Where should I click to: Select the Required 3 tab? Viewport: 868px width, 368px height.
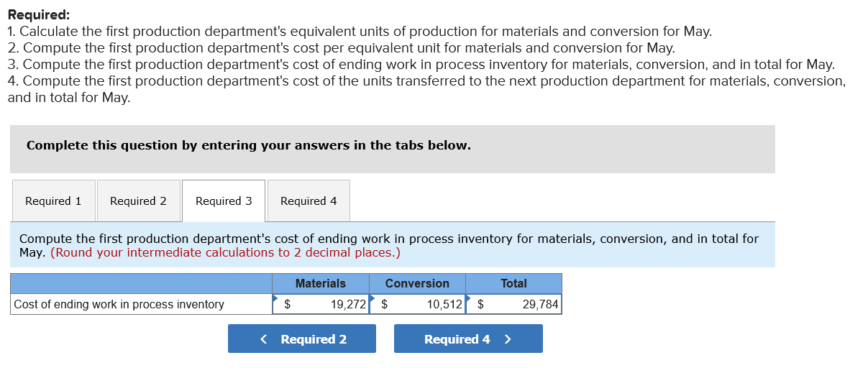pyautogui.click(x=224, y=201)
